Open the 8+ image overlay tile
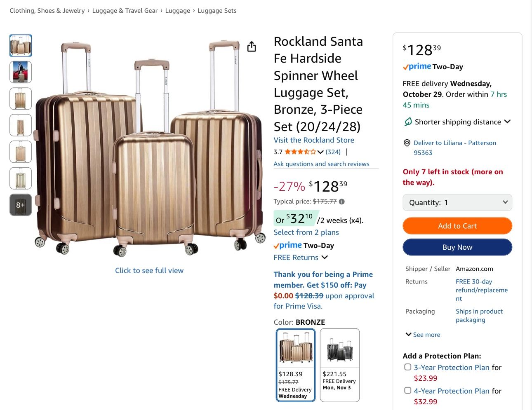 click(x=21, y=205)
